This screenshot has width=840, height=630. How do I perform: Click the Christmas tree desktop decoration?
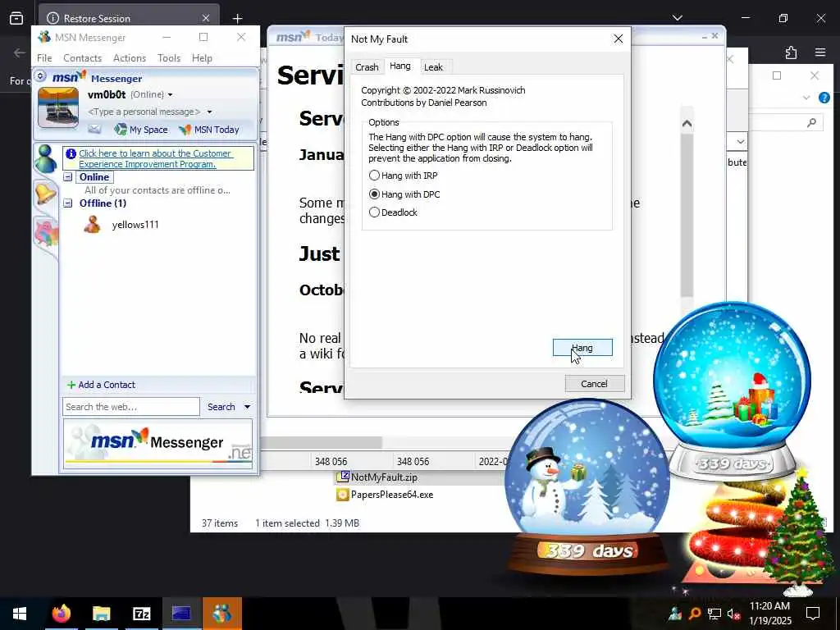[x=799, y=536]
